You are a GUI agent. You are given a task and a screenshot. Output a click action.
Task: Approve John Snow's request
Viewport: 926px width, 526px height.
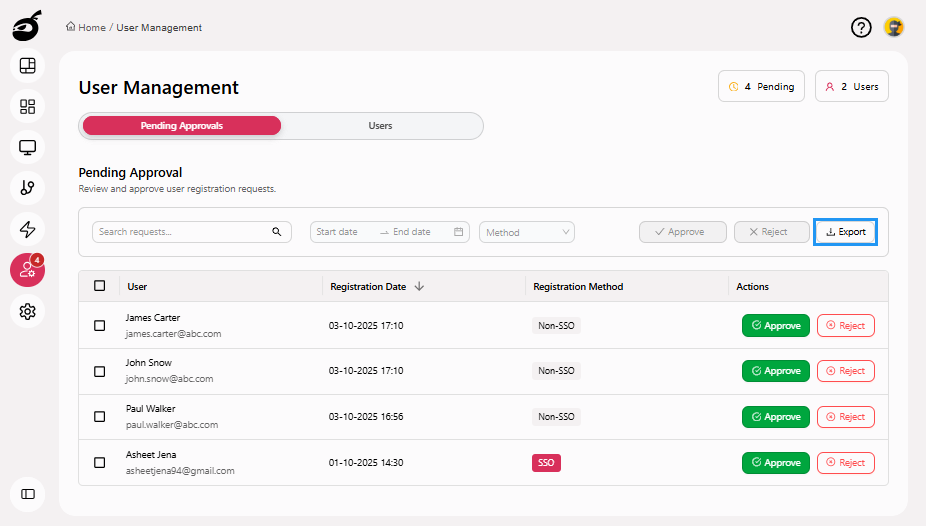click(776, 371)
